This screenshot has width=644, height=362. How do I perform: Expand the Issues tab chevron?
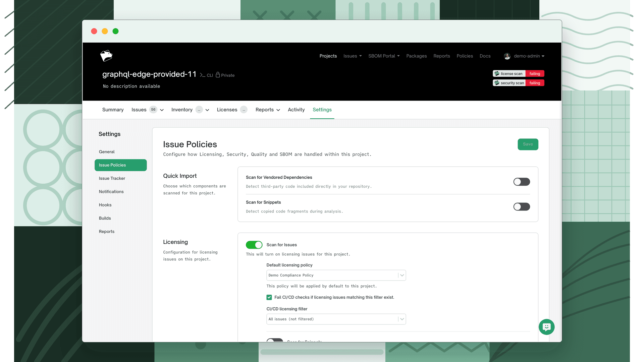pos(162,110)
